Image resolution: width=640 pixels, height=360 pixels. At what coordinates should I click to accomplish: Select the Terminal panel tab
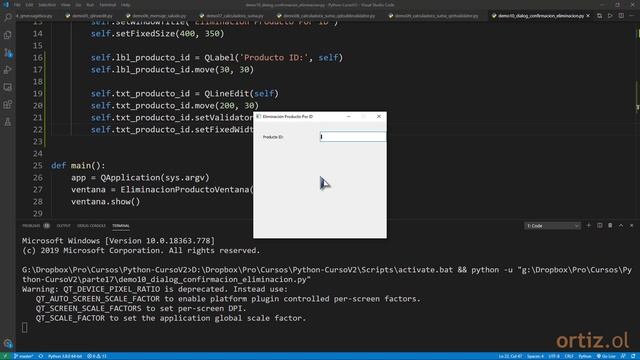[x=121, y=226]
